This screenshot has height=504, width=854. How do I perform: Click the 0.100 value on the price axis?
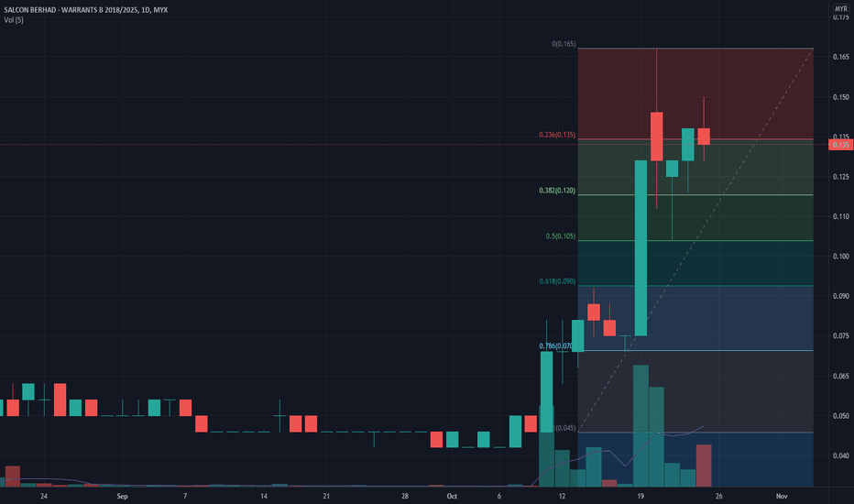coord(841,257)
